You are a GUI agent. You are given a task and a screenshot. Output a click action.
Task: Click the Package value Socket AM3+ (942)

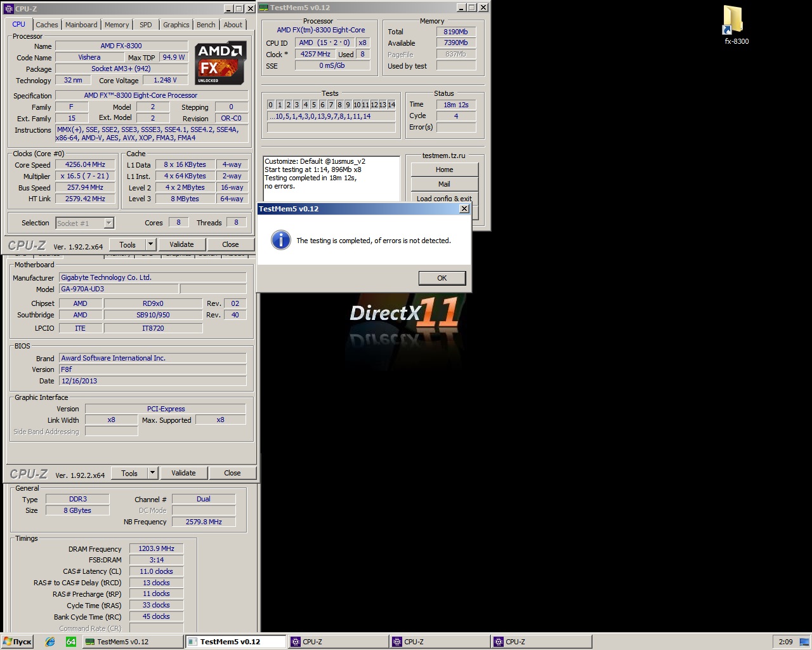pos(121,69)
